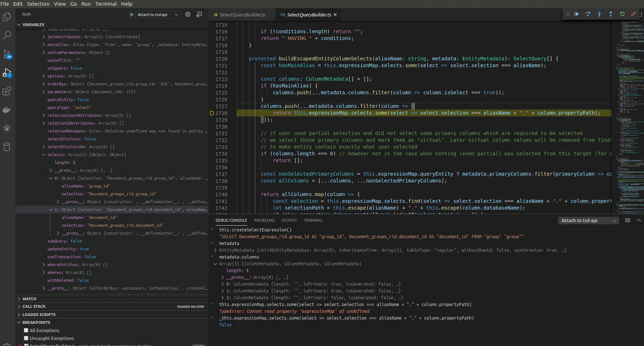Click the code minimap to jump in file
This screenshot has width=644, height=346.
[628, 107]
